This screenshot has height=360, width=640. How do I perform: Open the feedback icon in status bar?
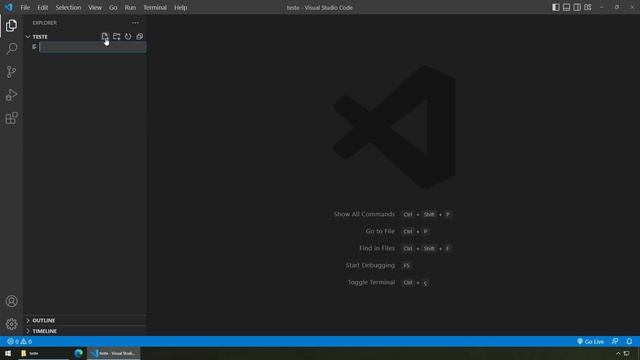click(x=615, y=342)
